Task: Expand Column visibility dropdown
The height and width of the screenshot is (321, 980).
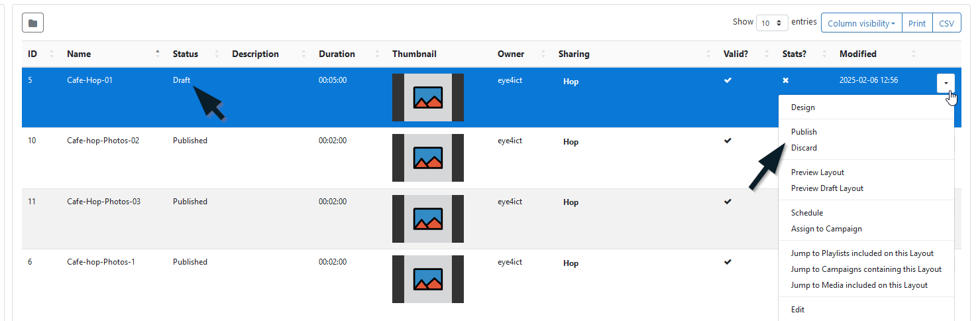Action: click(861, 23)
